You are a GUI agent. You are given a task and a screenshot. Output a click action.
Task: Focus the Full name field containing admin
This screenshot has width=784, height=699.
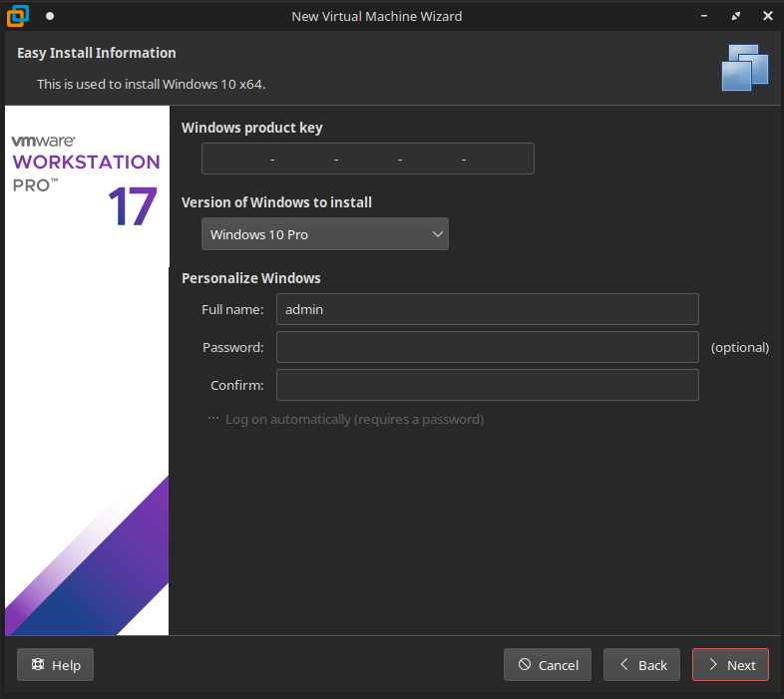pos(487,309)
